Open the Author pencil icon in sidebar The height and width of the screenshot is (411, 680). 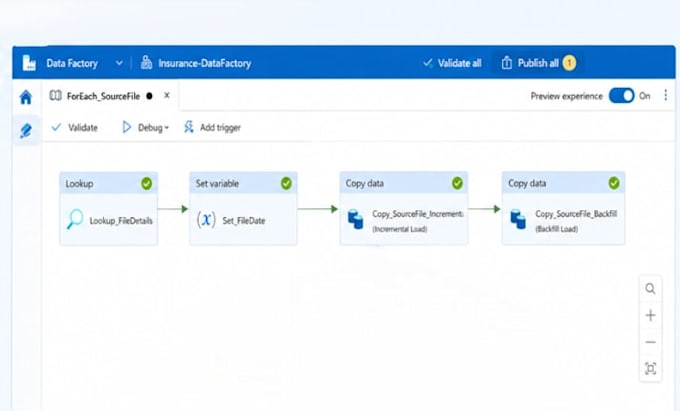26,130
